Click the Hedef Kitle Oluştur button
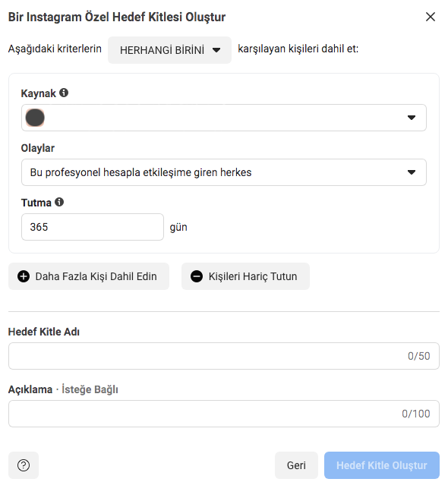 [382, 465]
